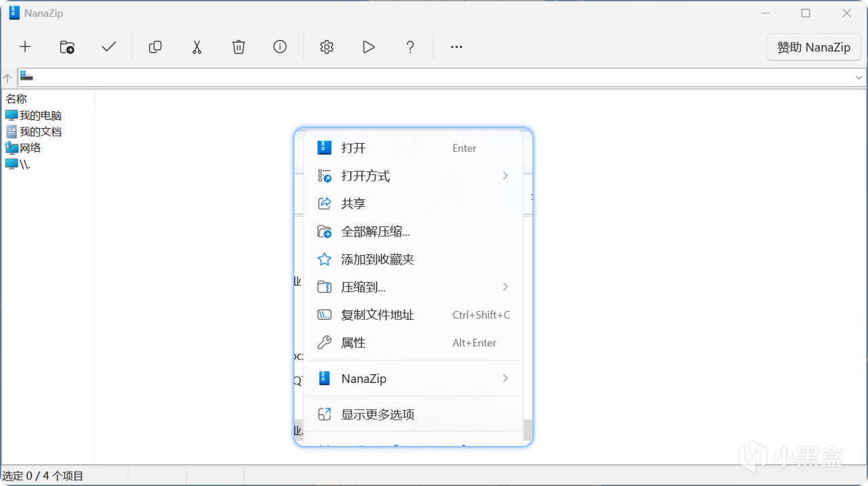The height and width of the screenshot is (486, 868).
Task: Click the question mark help icon
Action: click(410, 47)
